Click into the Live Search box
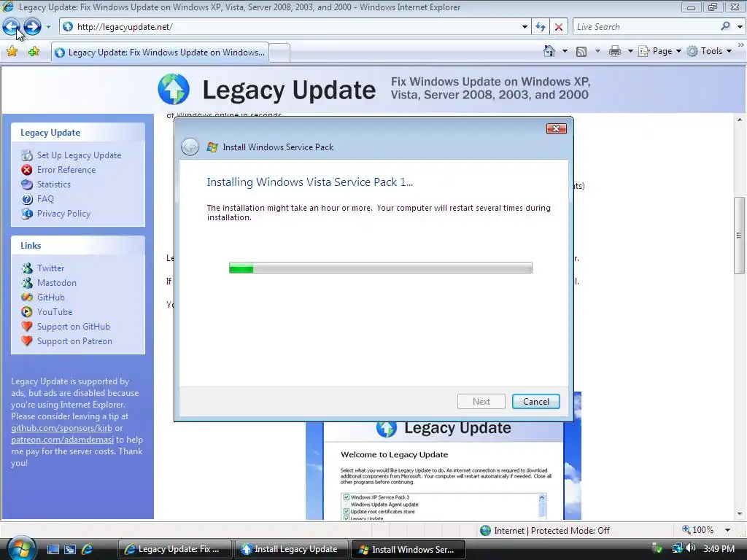747x560 pixels. (x=646, y=27)
